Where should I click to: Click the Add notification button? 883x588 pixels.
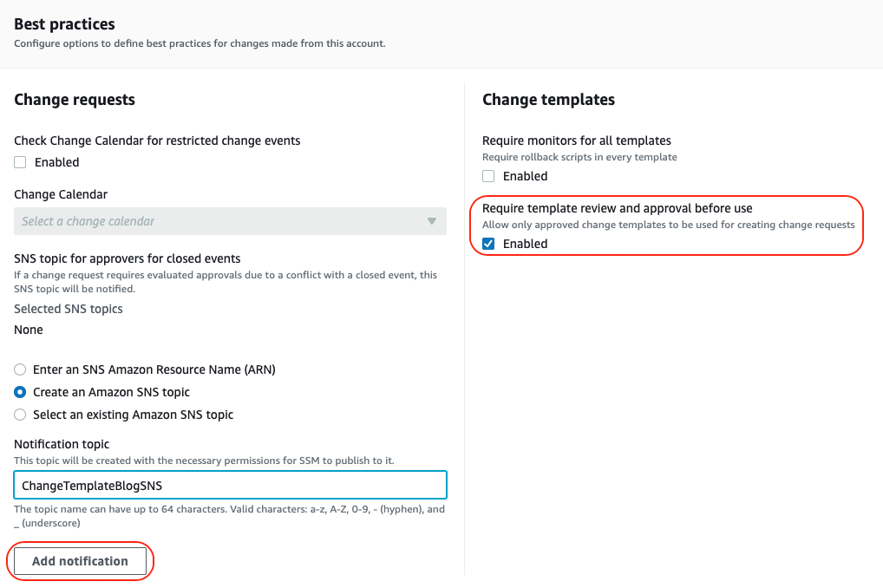[x=80, y=560]
